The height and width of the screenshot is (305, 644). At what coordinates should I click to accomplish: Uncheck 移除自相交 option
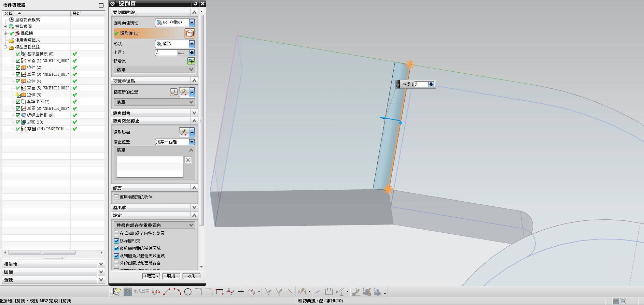(x=116, y=241)
